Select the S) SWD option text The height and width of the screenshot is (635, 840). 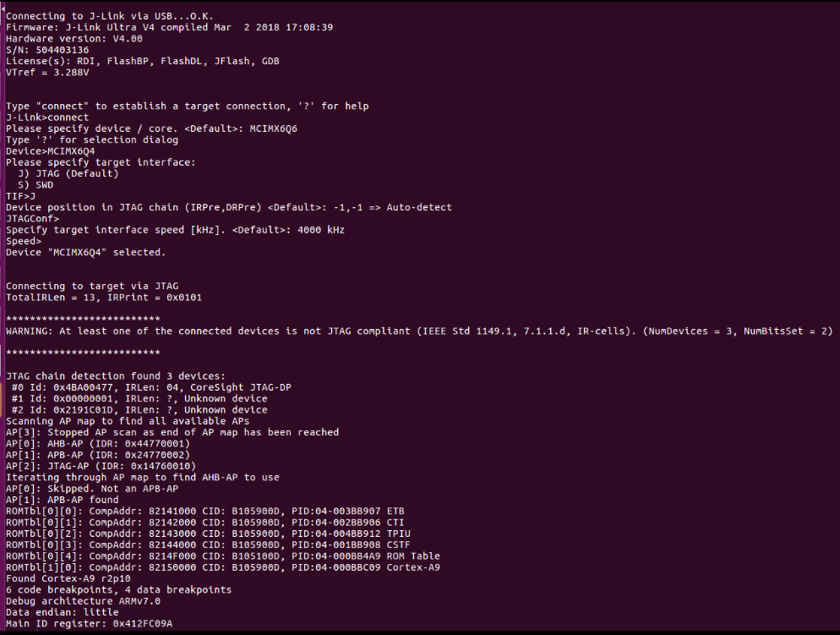coord(35,185)
